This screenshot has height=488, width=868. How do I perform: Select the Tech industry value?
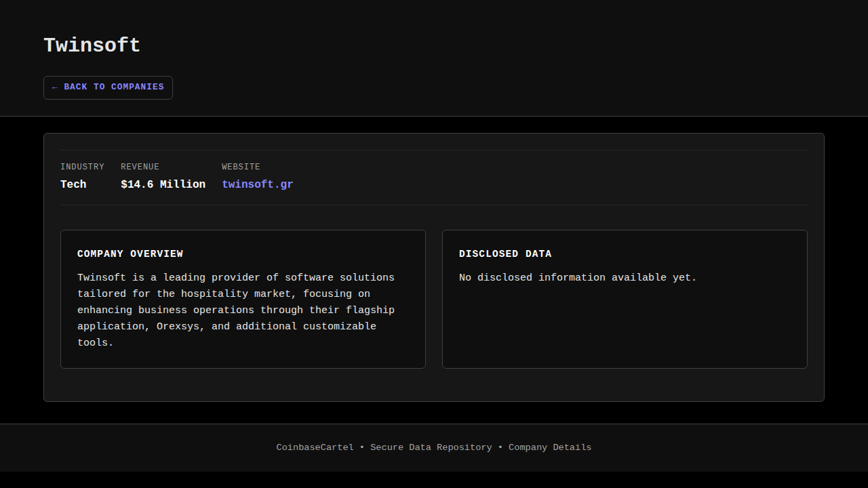(73, 184)
